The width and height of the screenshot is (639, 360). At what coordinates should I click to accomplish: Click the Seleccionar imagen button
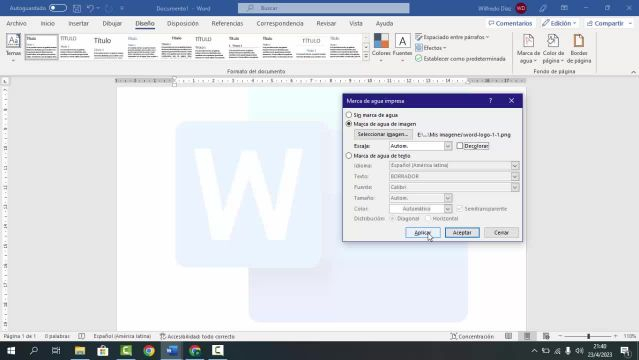[x=383, y=134]
